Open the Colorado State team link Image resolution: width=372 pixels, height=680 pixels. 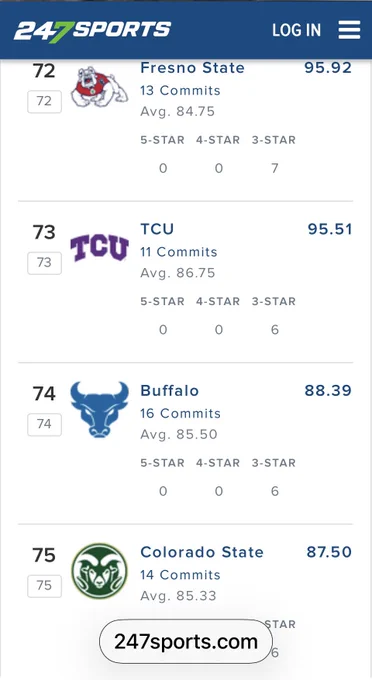[202, 552]
